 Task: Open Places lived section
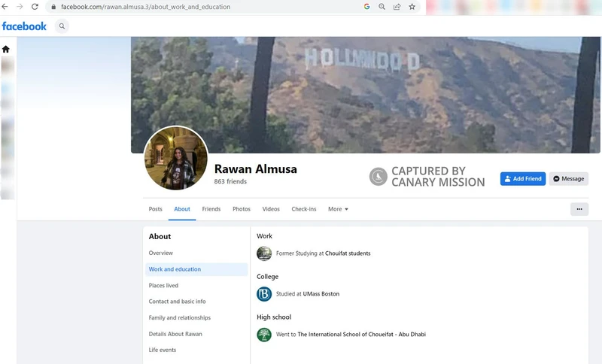pos(163,285)
